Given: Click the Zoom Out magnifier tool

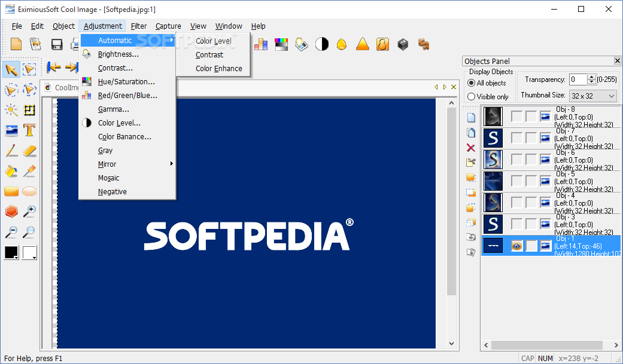Looking at the screenshot, I should point(11,232).
